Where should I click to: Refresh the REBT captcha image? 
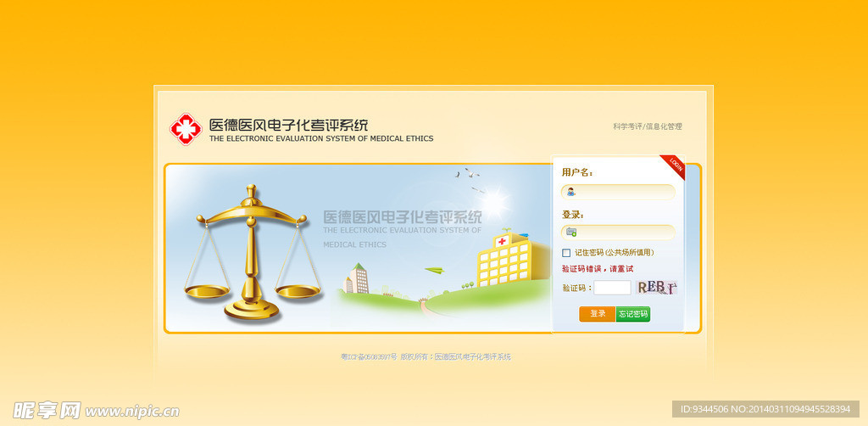point(657,288)
